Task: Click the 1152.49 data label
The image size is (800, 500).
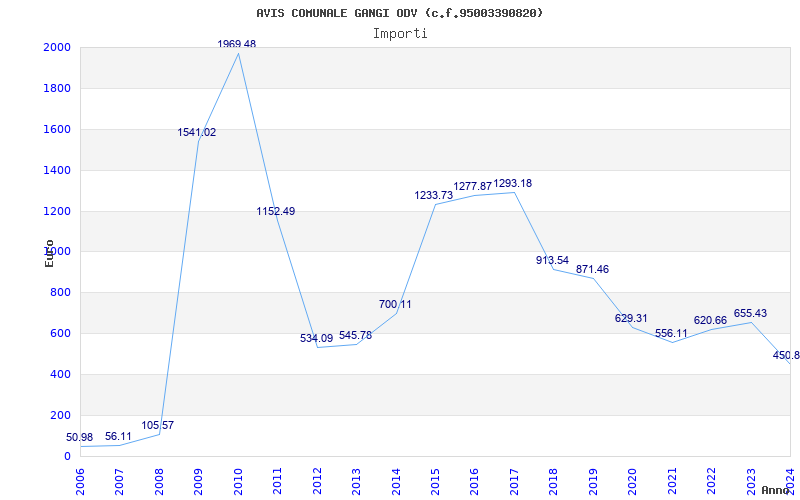Action: tap(276, 211)
